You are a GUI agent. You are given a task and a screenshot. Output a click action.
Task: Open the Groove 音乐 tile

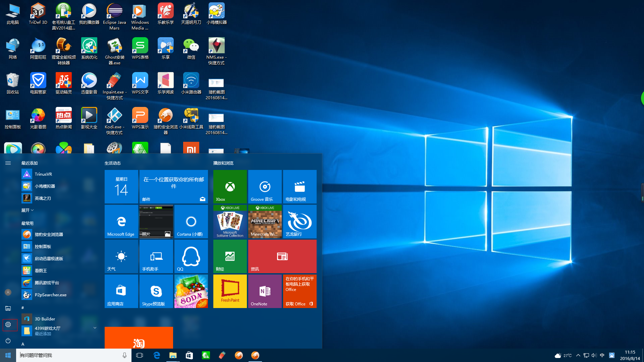pyautogui.click(x=265, y=186)
